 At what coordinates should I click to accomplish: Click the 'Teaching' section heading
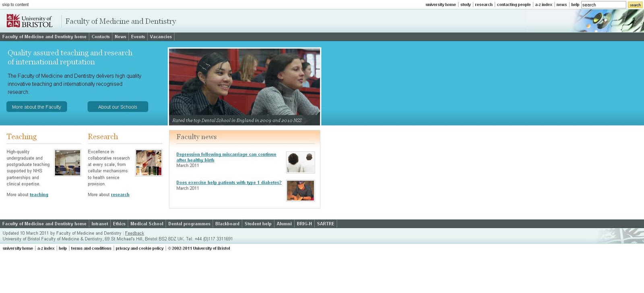coord(22,137)
